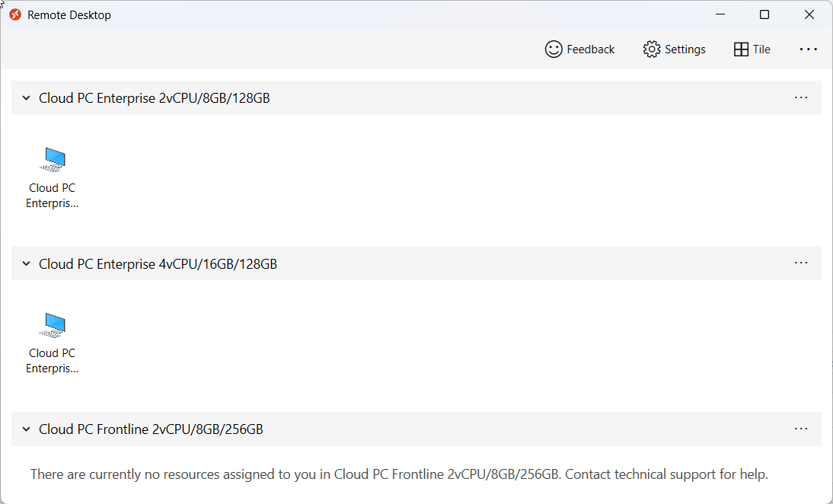Screen dimensions: 833x504
Task: Open ellipsis menu for Cloud PC Frontline group
Action: 801,429
